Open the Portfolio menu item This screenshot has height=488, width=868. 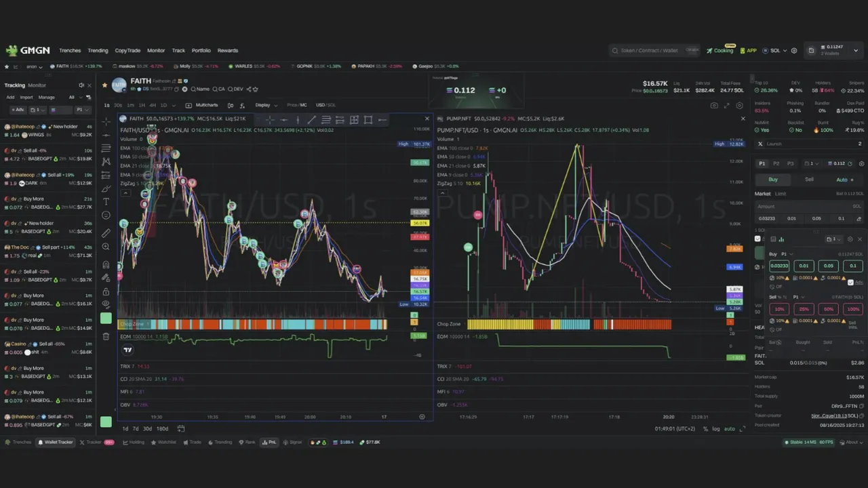coord(201,50)
